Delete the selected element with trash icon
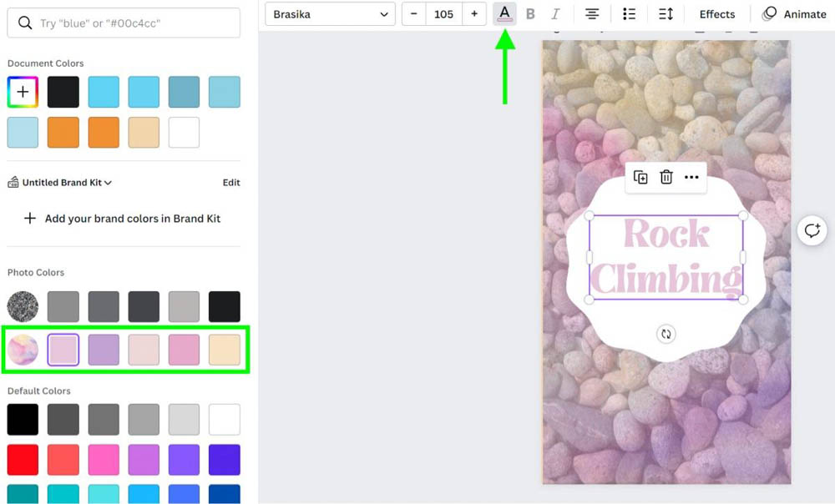This screenshot has width=835, height=504. [x=666, y=177]
